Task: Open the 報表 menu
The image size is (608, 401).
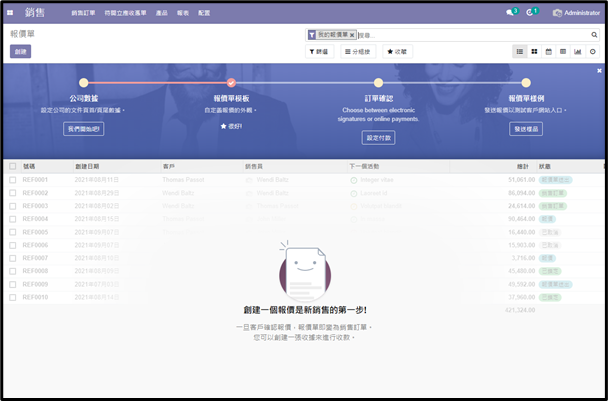Action: 183,13
